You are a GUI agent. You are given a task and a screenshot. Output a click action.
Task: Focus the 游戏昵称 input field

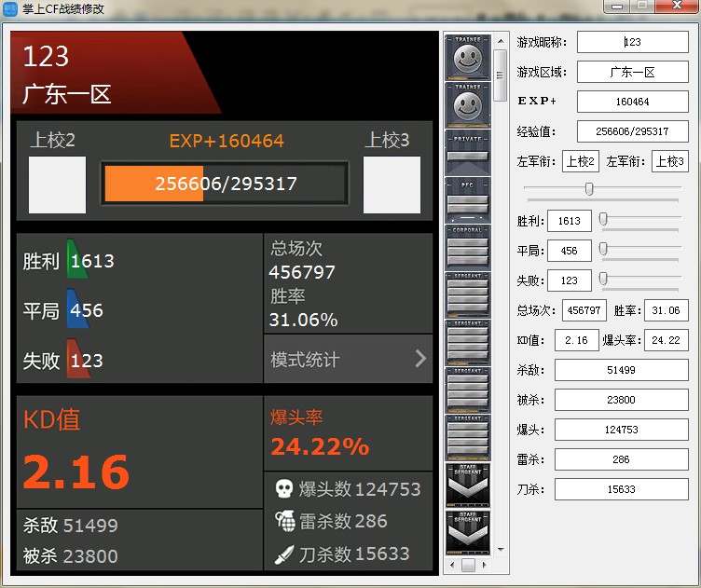click(x=633, y=42)
